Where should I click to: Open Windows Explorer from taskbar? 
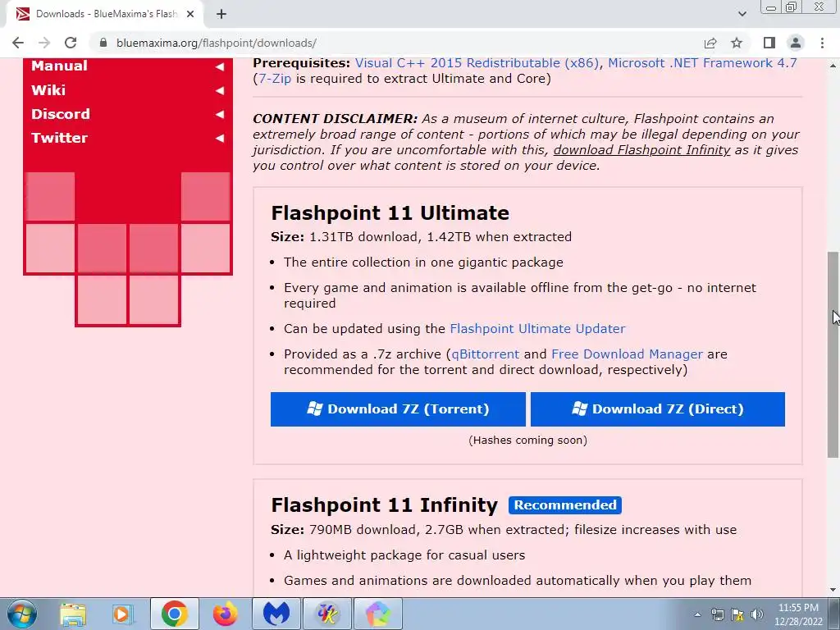73,614
